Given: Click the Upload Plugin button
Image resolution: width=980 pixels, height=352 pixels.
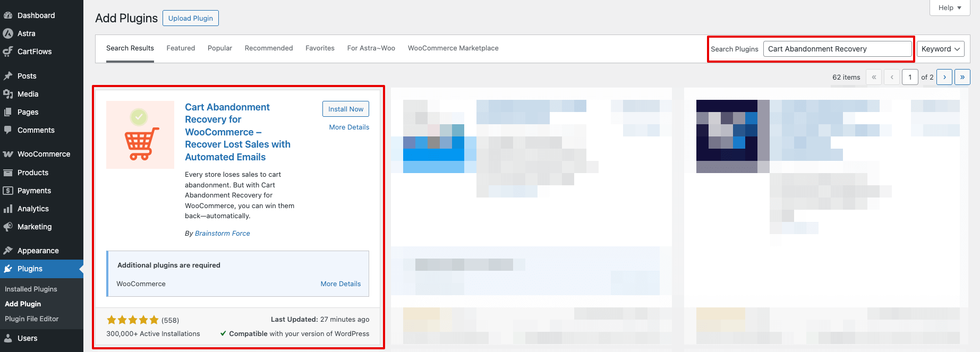Looking at the screenshot, I should (191, 18).
